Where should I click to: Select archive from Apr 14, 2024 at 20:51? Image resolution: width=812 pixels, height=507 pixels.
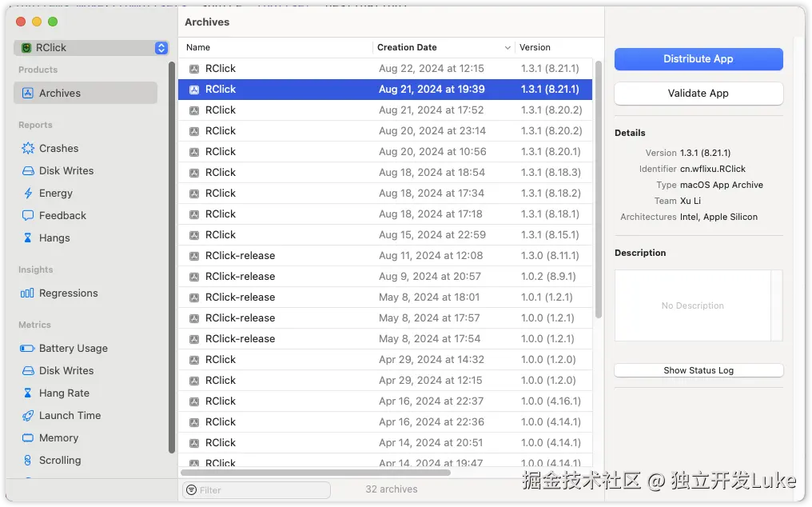[x=384, y=442]
